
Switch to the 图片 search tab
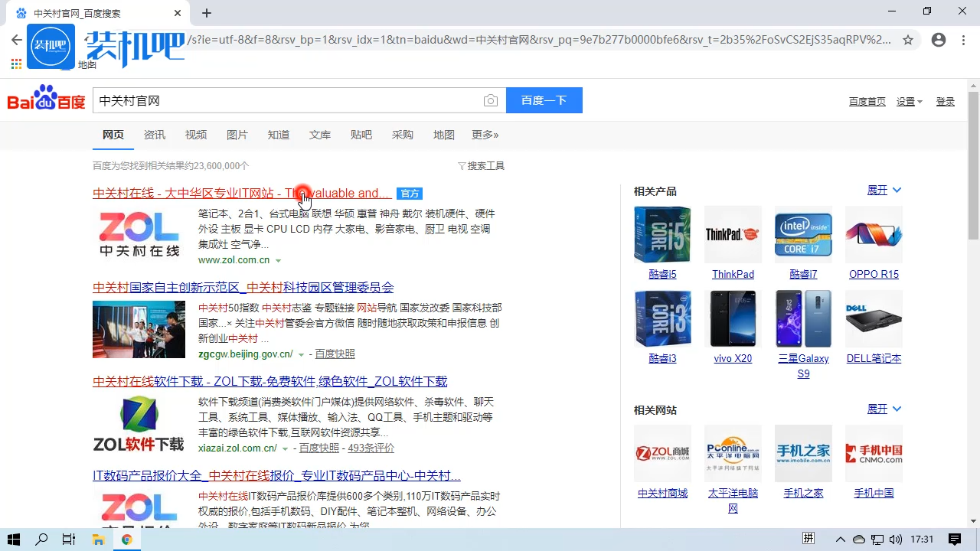pyautogui.click(x=237, y=135)
